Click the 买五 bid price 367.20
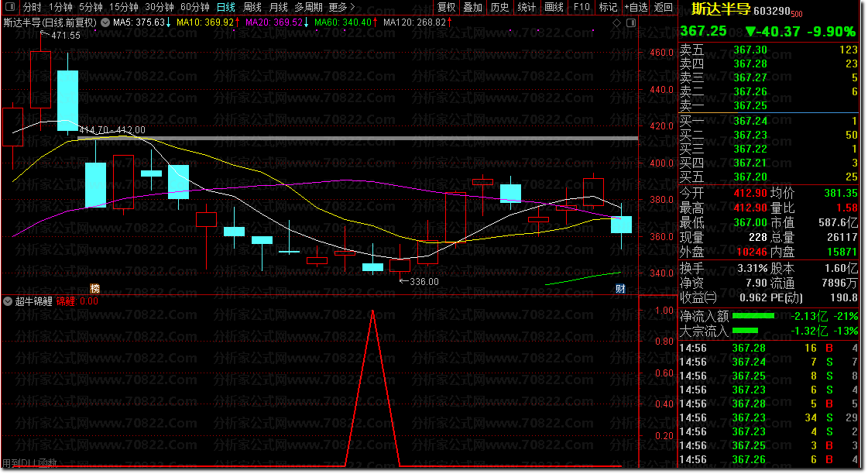 tap(750, 177)
